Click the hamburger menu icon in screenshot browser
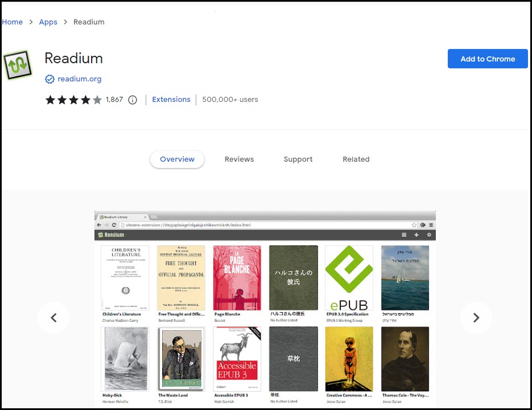Screen dimensions: 532x410 [431, 225]
